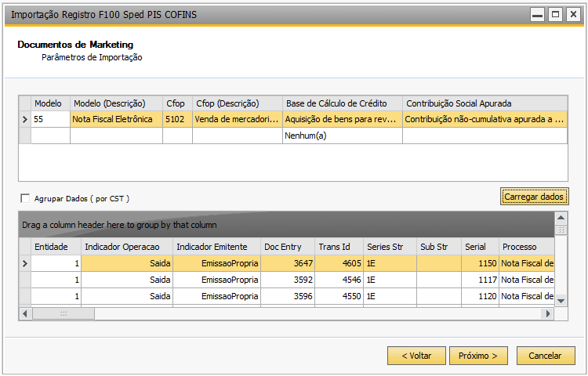Go back with the < Voltar button
Image resolution: width=588 pixels, height=376 pixels.
(416, 356)
